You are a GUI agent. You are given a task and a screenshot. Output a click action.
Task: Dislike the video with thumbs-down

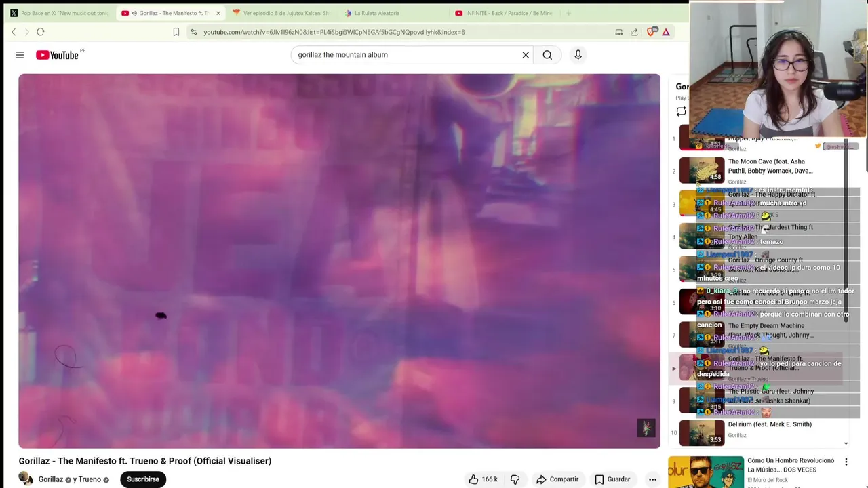coord(515,479)
